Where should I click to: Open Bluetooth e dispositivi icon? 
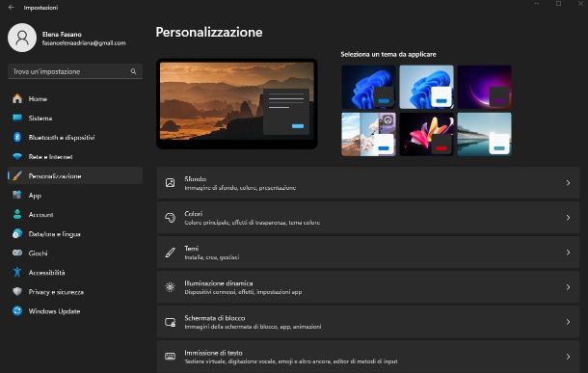17,137
